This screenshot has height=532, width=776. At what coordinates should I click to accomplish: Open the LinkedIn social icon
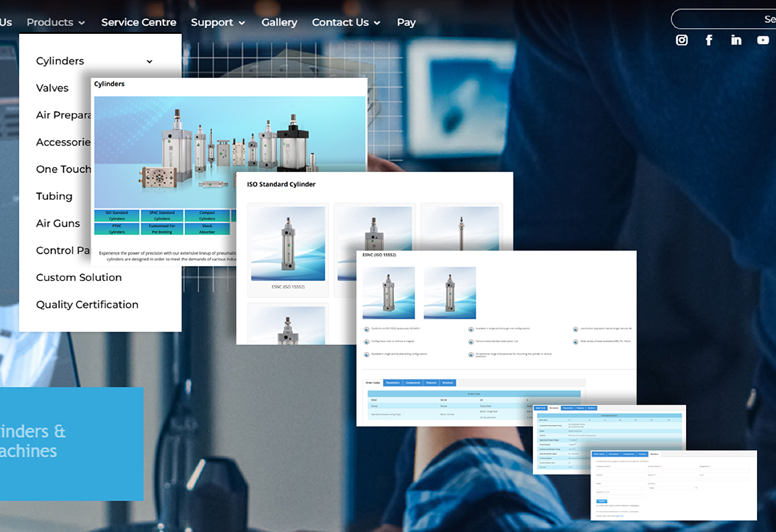coord(736,40)
